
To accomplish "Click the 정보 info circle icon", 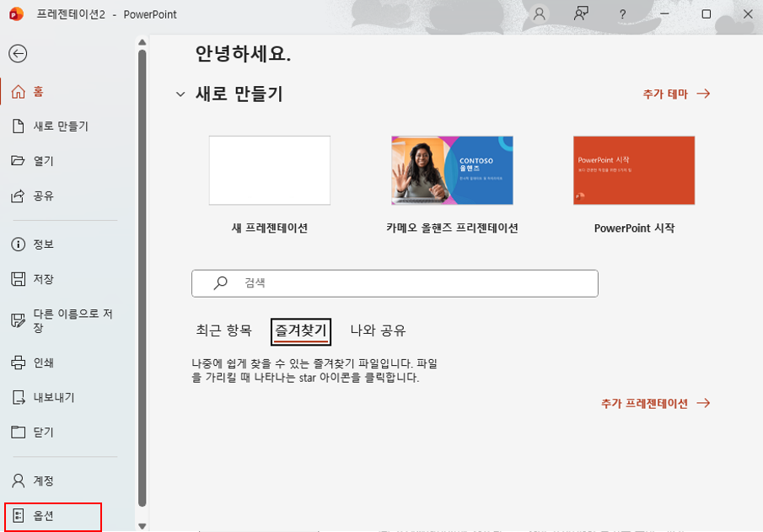I will coord(18,244).
